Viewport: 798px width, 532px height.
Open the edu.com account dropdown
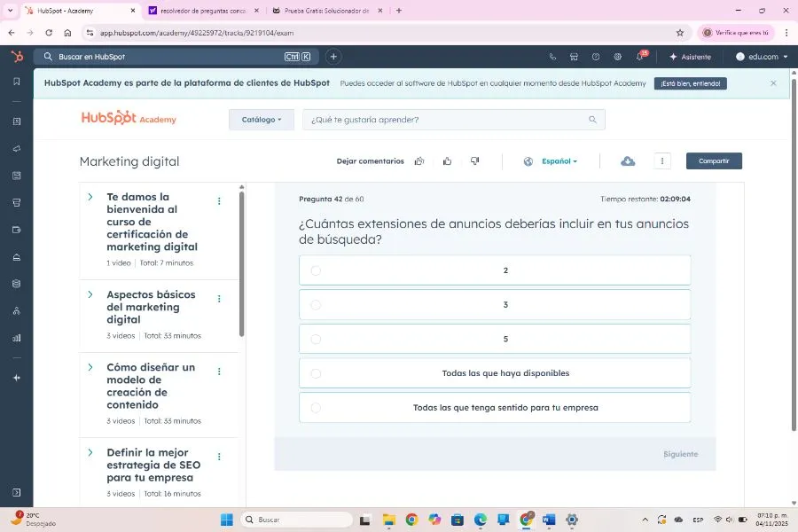coord(762,57)
